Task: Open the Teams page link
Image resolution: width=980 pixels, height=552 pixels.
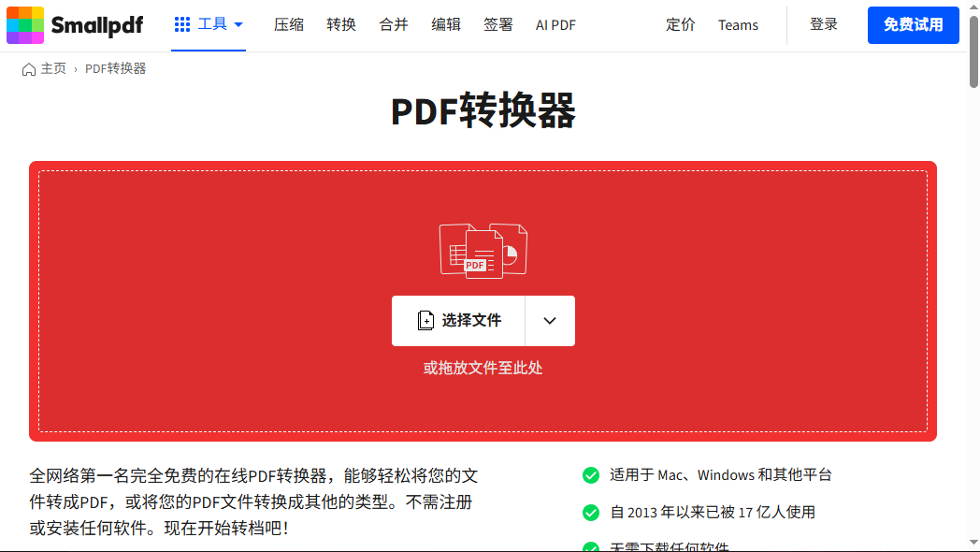Action: point(738,25)
